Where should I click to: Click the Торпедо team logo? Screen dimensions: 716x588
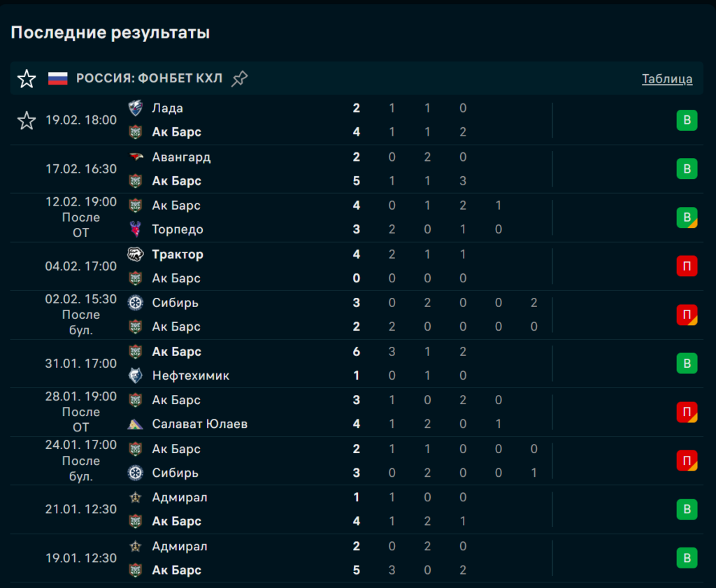click(x=136, y=229)
